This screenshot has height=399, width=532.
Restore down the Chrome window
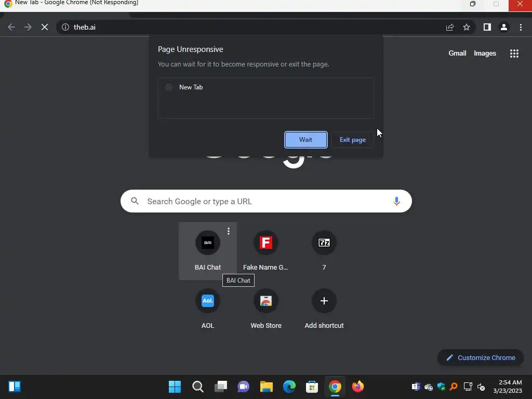coord(473,4)
